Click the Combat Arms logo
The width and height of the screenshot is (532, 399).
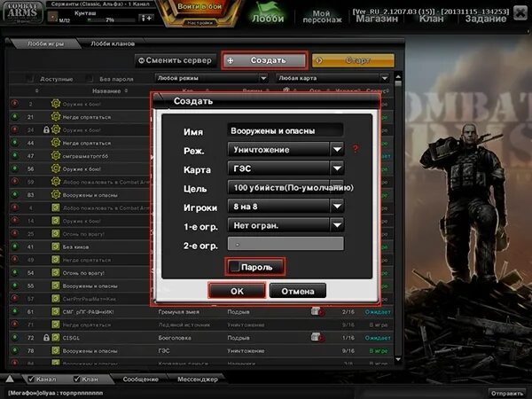click(x=22, y=12)
